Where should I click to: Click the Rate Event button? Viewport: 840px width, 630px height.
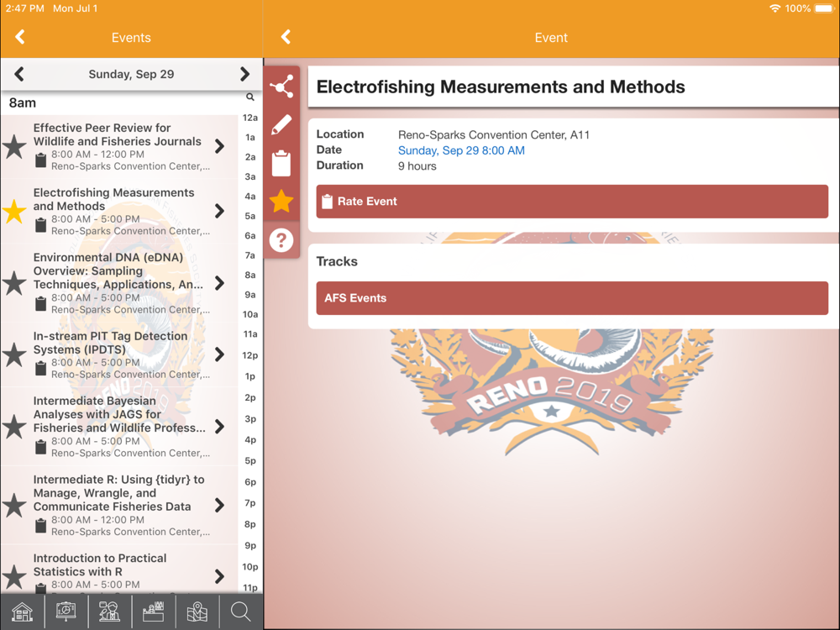(572, 202)
